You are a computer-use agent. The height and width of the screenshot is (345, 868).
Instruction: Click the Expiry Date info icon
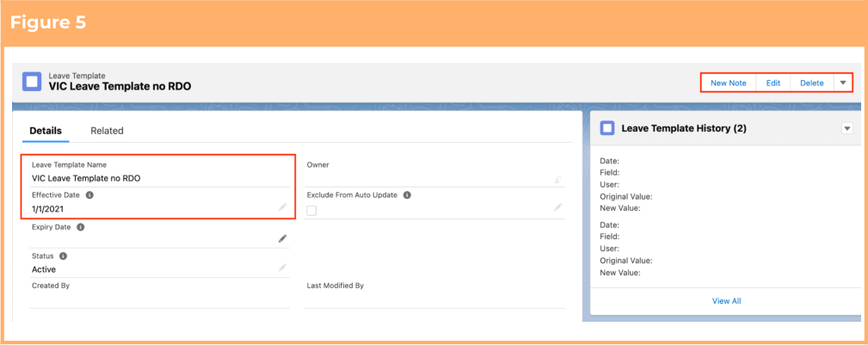tap(80, 227)
